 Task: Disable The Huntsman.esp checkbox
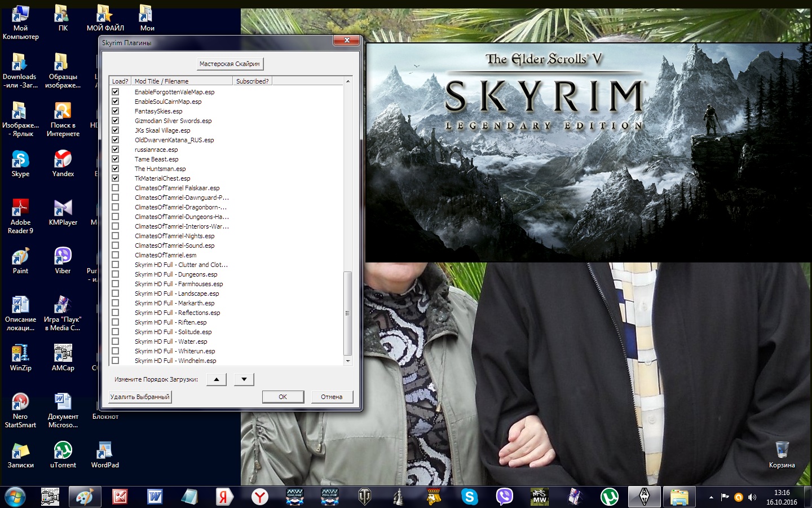[x=116, y=169]
